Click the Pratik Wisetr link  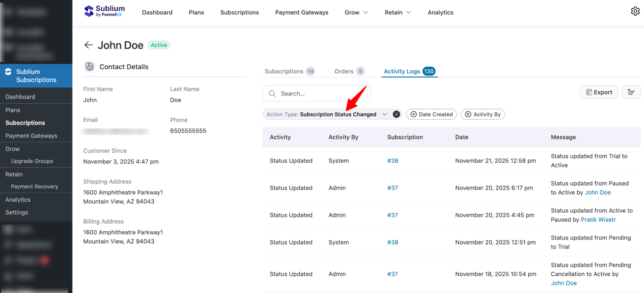598,219
